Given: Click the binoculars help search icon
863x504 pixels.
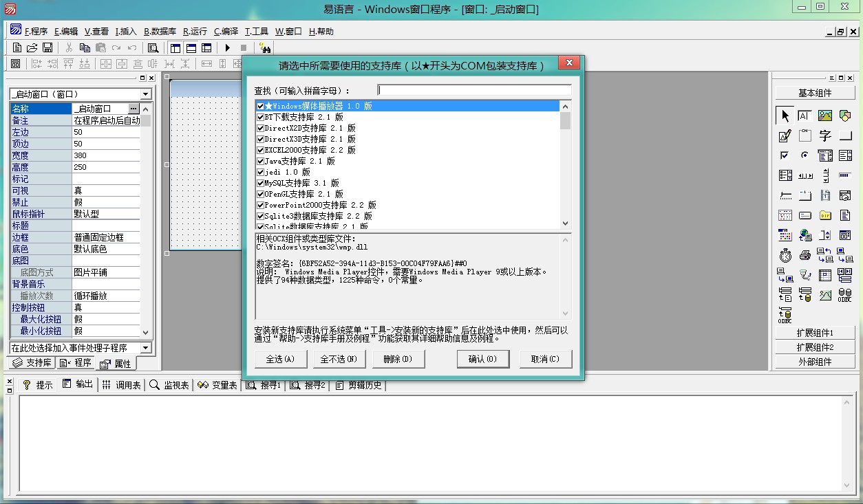Looking at the screenshot, I should tap(265, 47).
